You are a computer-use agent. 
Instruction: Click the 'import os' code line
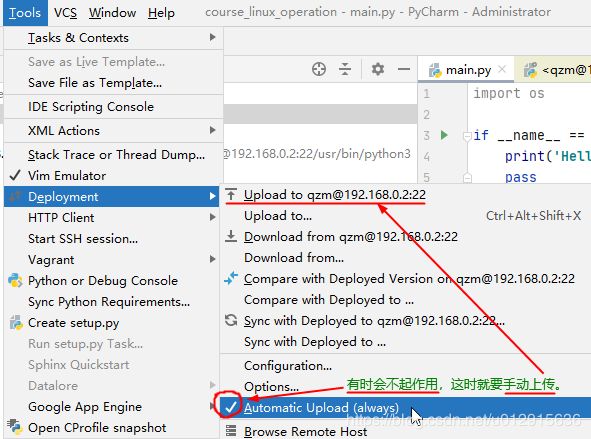tap(508, 93)
